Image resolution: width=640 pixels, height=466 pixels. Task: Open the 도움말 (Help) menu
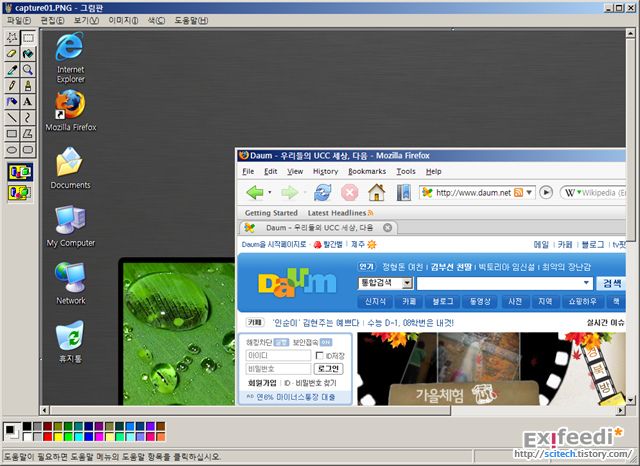(x=191, y=20)
